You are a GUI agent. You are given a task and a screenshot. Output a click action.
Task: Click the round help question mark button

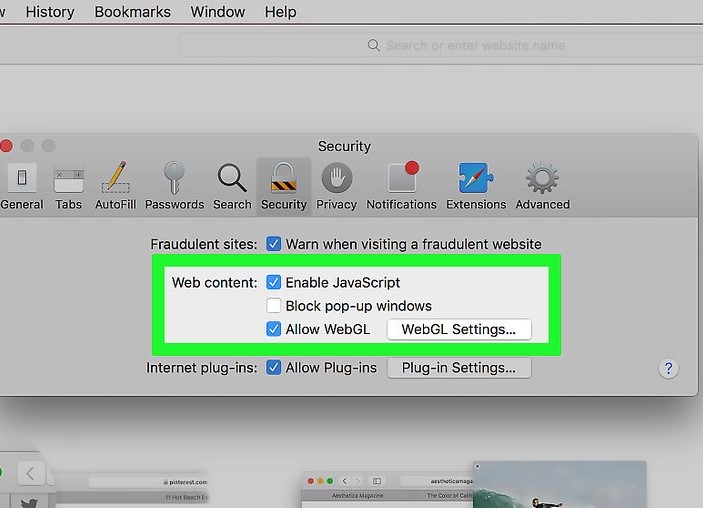pyautogui.click(x=668, y=368)
